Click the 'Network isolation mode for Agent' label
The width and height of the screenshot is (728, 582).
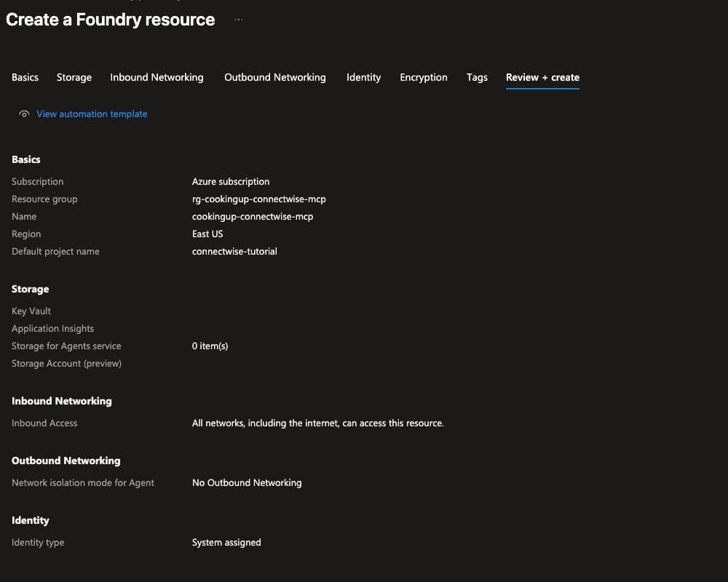tap(83, 483)
